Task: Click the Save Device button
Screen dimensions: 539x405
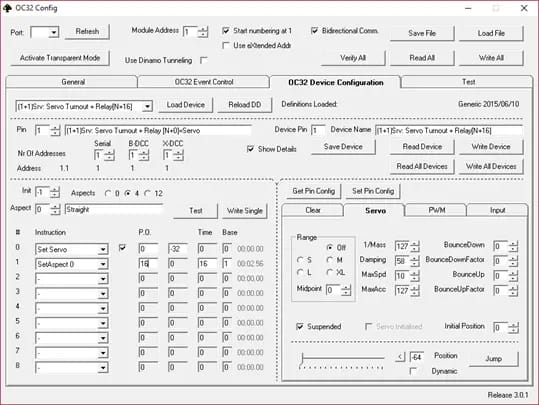Action: 343,147
